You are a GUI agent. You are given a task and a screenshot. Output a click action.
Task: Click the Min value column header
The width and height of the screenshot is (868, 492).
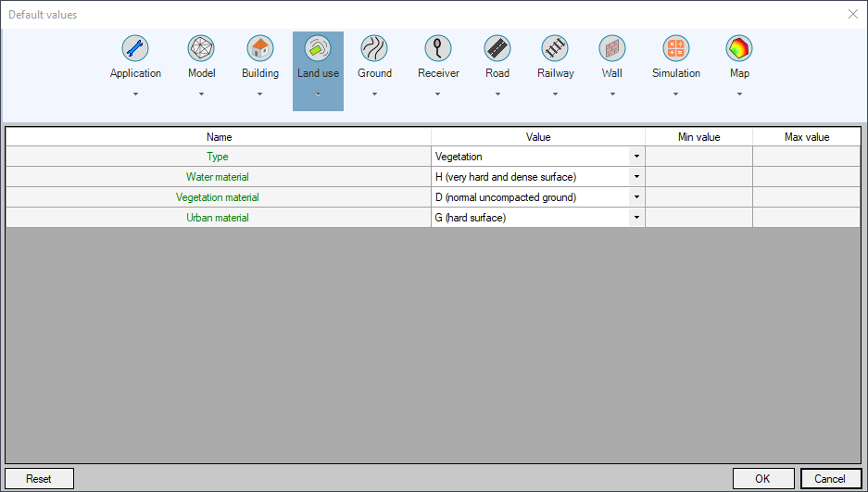[698, 137]
